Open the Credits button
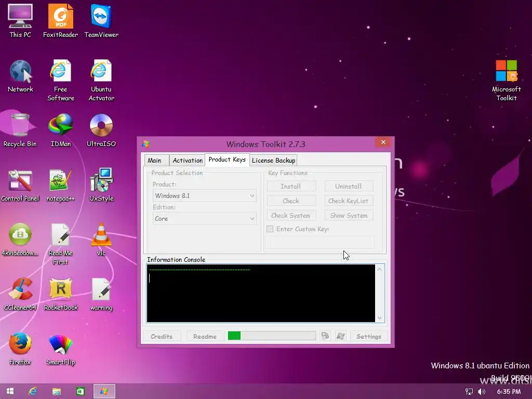The width and height of the screenshot is (532, 399). (x=162, y=336)
